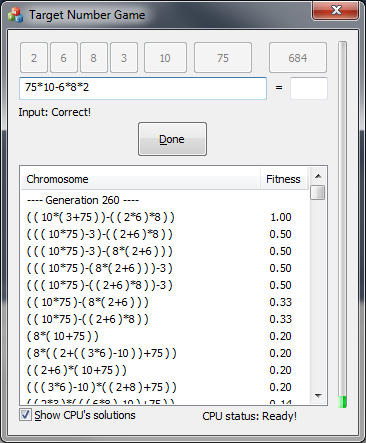Select row (((10*75)-3)-((2+6)*8))
Image resolution: width=366 pixels, height=443 pixels.
[x=165, y=234]
